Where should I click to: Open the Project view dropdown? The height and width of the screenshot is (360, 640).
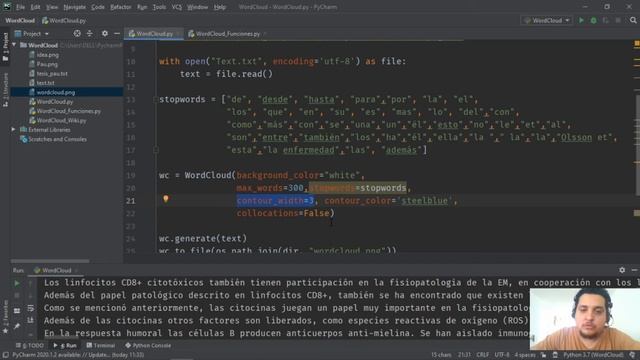point(32,33)
